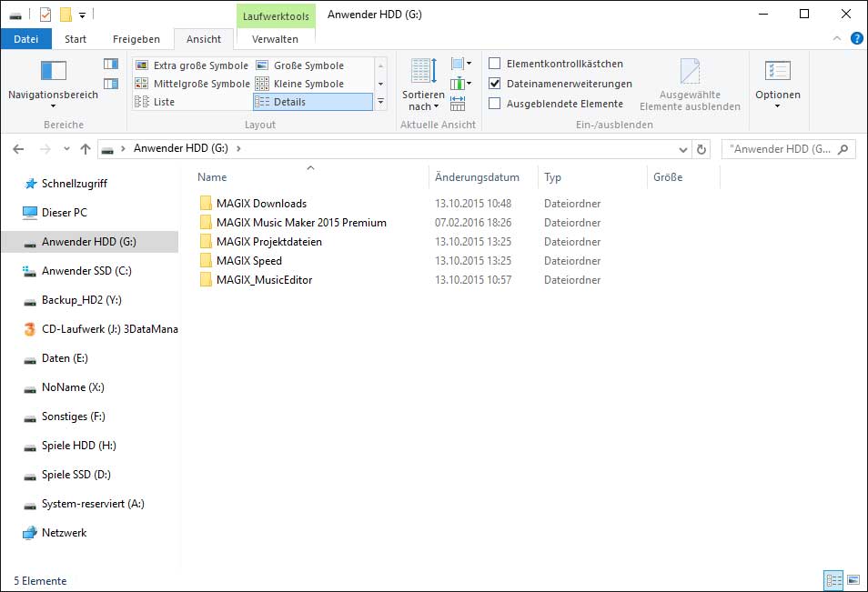Open Anwender SSD (C:) drive
Viewport: 868px width, 592px height.
(x=86, y=271)
